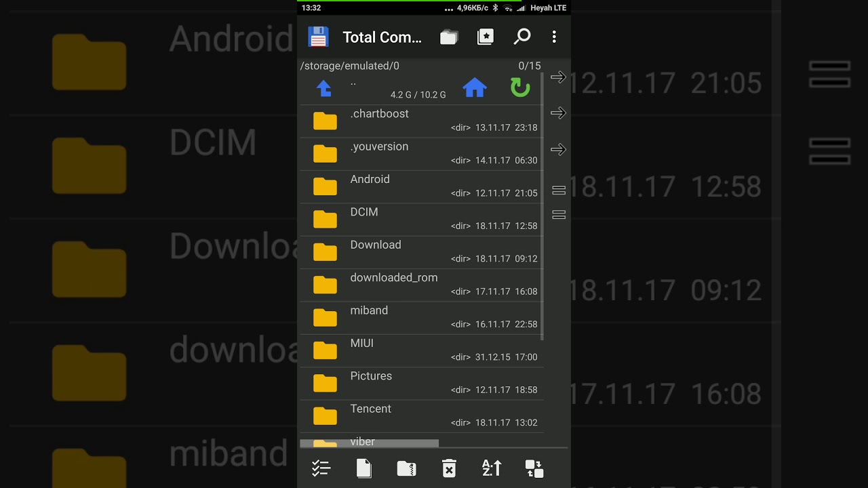Tap the vertical scrollbar of the file list
The width and height of the screenshot is (868, 488).
point(542,207)
